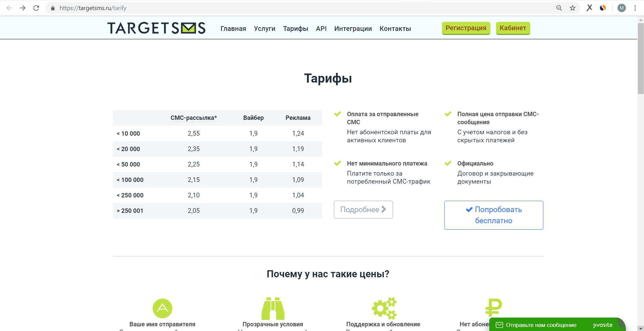Image resolution: width=644 pixels, height=331 pixels.
Task: Click the TARGETSMS logo
Action: click(x=156, y=28)
